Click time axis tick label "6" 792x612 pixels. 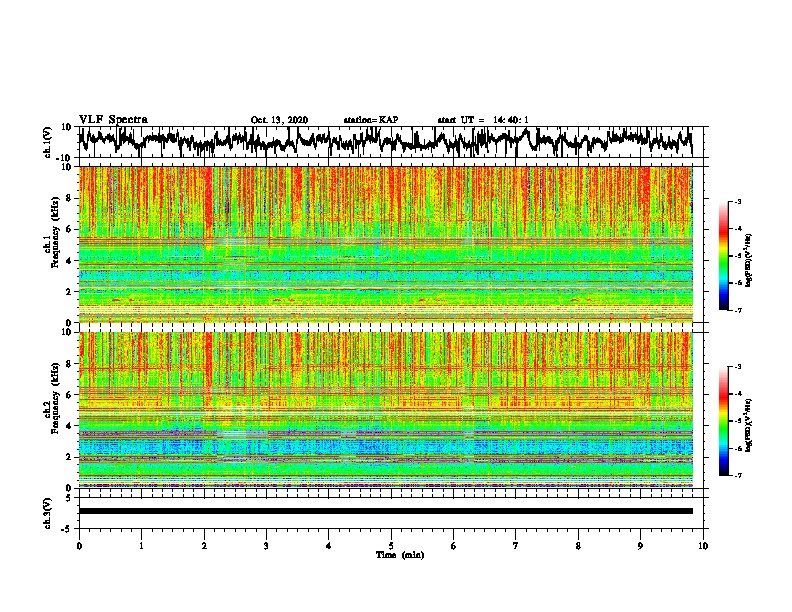point(454,546)
